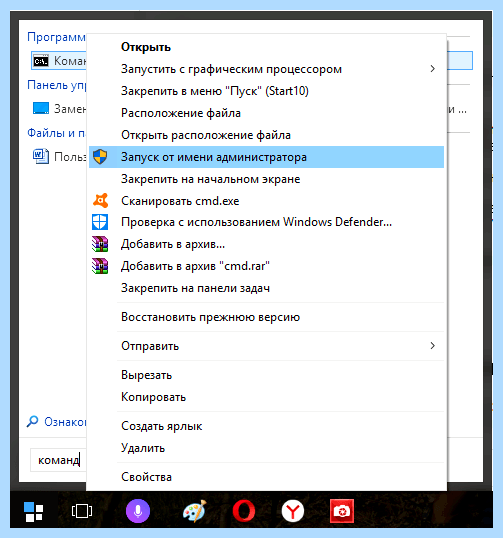Choose Открыть in the context menu

coord(266,47)
